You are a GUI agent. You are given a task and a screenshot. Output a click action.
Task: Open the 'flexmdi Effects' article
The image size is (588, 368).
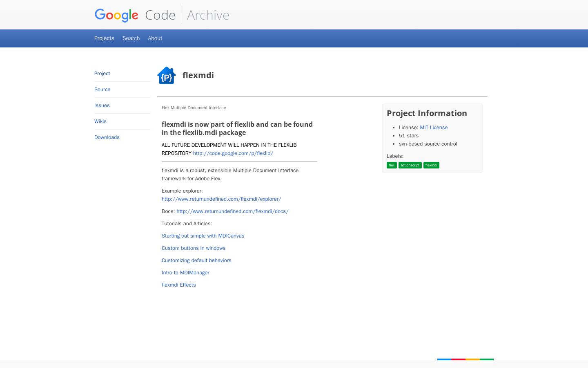pos(179,285)
